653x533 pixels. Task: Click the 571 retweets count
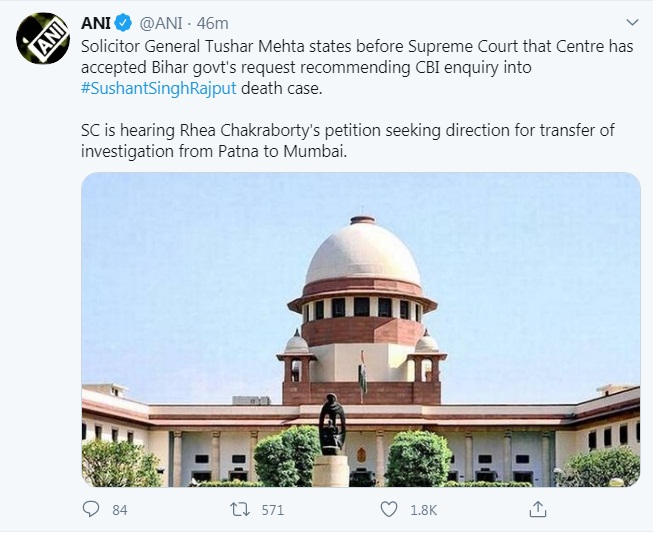pyautogui.click(x=272, y=510)
